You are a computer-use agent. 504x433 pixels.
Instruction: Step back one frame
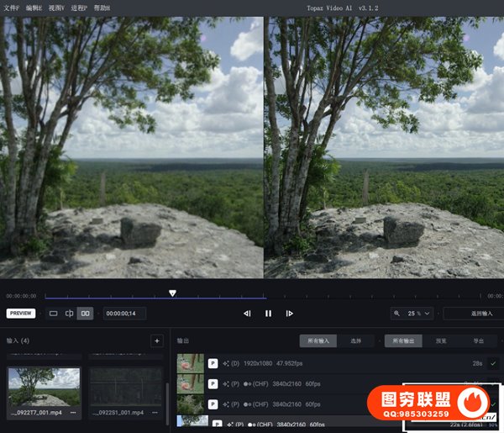(247, 314)
